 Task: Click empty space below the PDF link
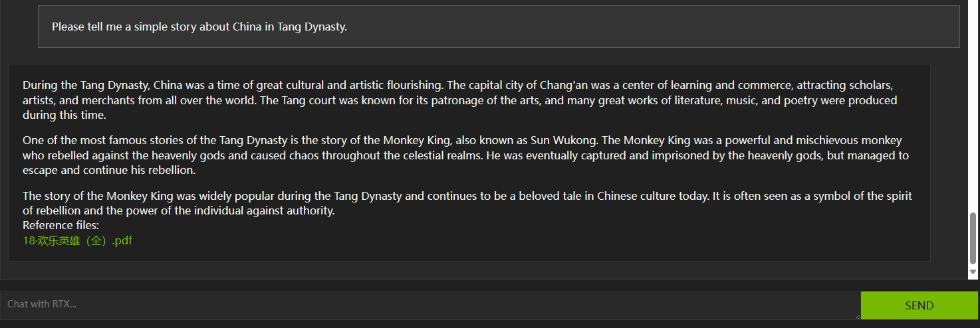(465, 252)
